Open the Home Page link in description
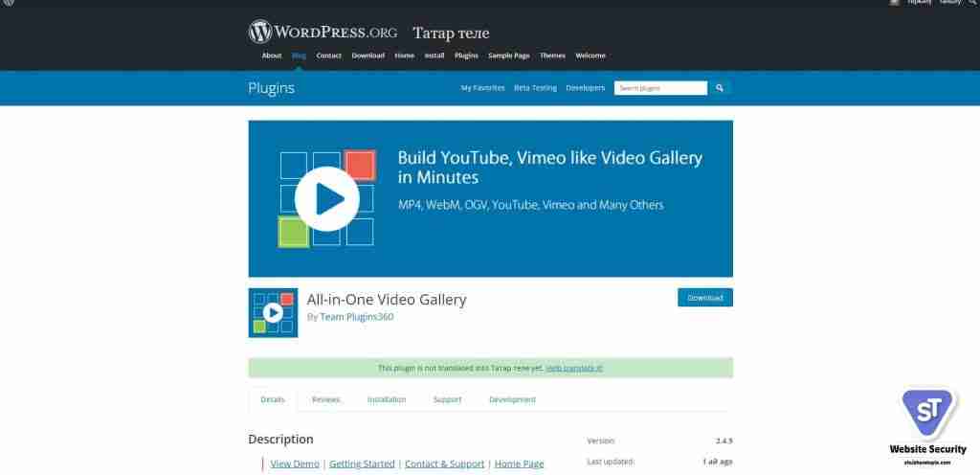Screen dimensions: 980x475 [520, 464]
